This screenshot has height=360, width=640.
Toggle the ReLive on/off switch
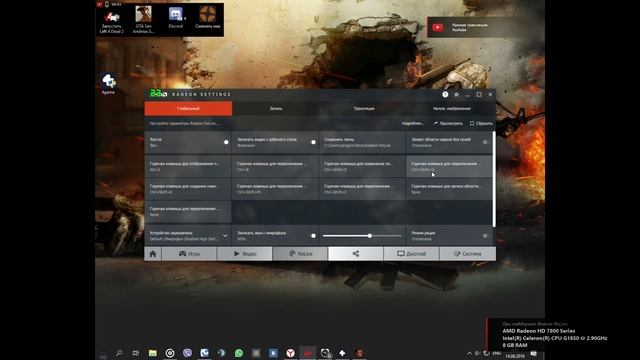click(x=226, y=142)
